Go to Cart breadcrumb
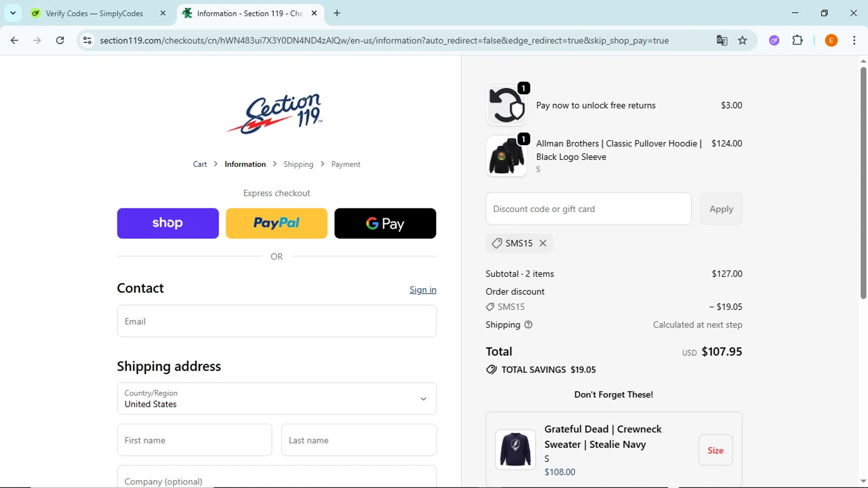The width and height of the screenshot is (868, 488). point(200,164)
